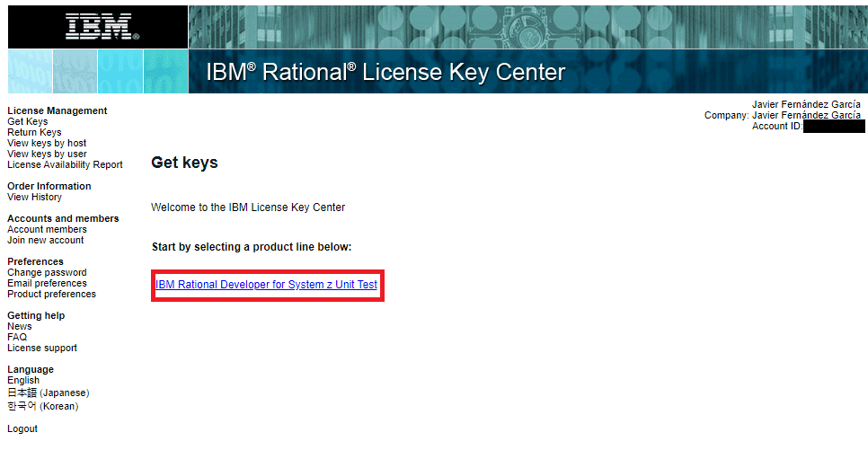
Task: Click Join new account link
Action: (45, 240)
